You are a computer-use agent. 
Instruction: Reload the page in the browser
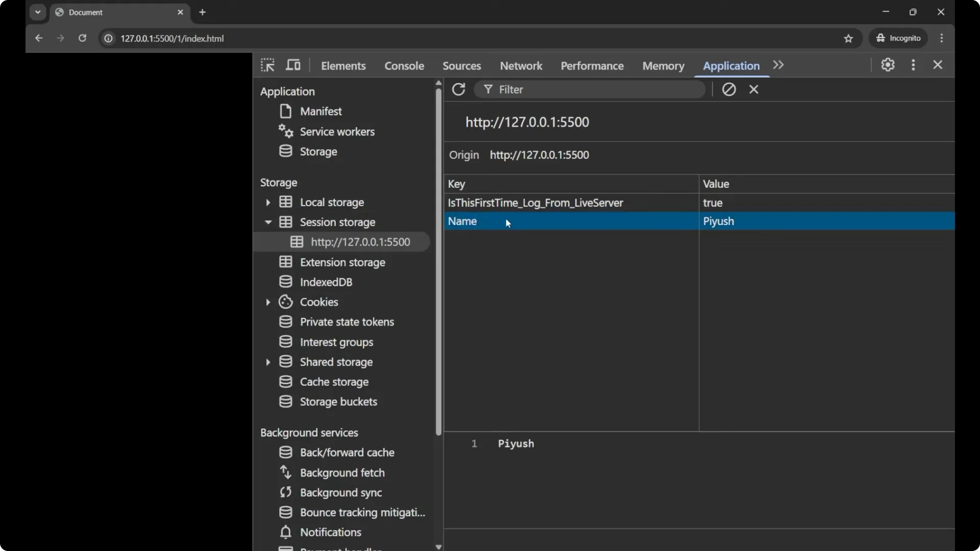[x=82, y=38]
